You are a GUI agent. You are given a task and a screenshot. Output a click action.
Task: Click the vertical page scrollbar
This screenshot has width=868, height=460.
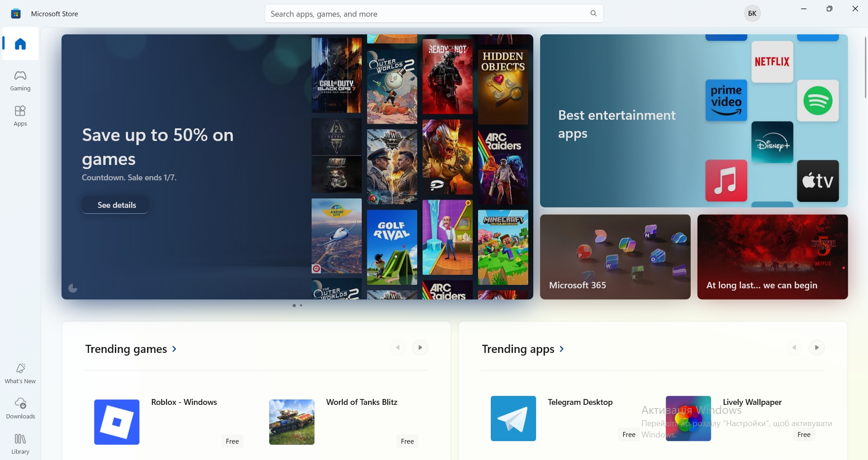pyautogui.click(x=865, y=68)
